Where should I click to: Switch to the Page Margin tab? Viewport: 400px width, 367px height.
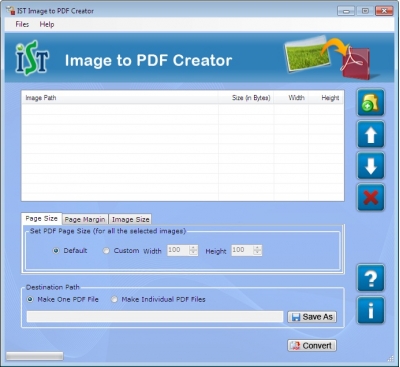[85, 219]
